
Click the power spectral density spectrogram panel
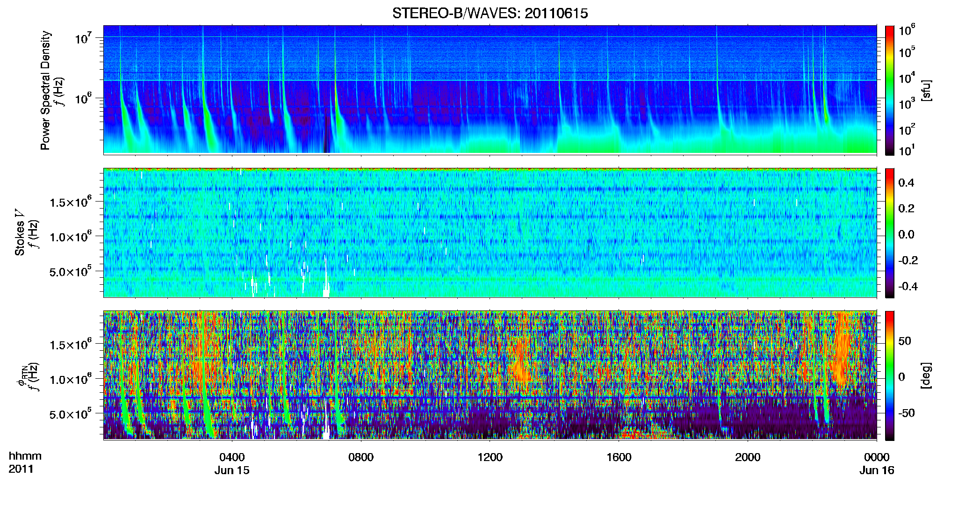pyautogui.click(x=490, y=89)
